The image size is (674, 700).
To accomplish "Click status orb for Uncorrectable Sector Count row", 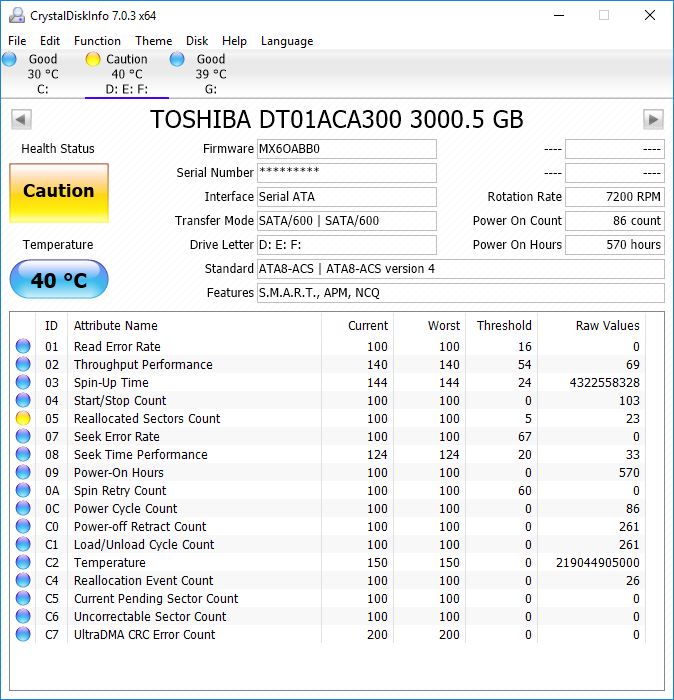I will 23,616.
